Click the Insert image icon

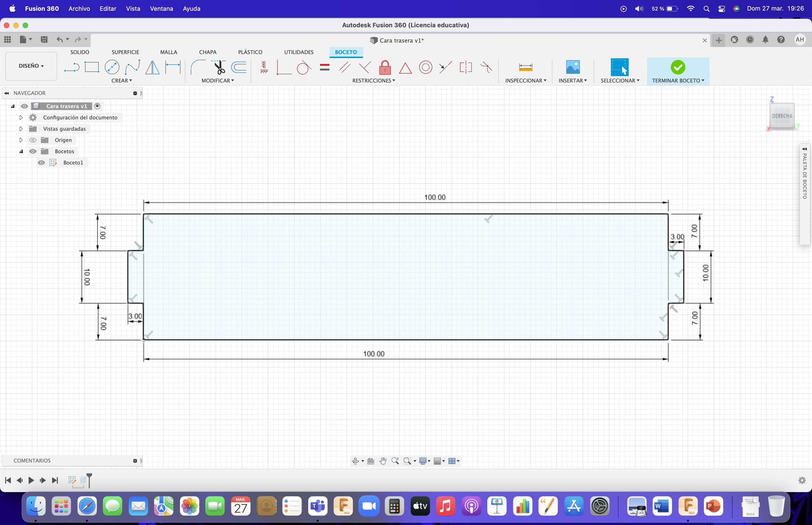point(573,67)
